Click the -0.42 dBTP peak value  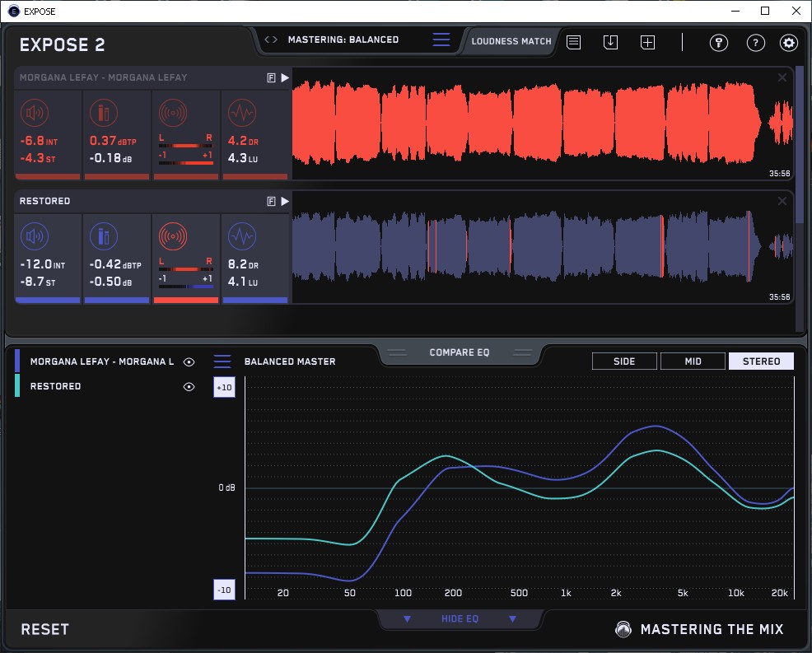coord(115,264)
